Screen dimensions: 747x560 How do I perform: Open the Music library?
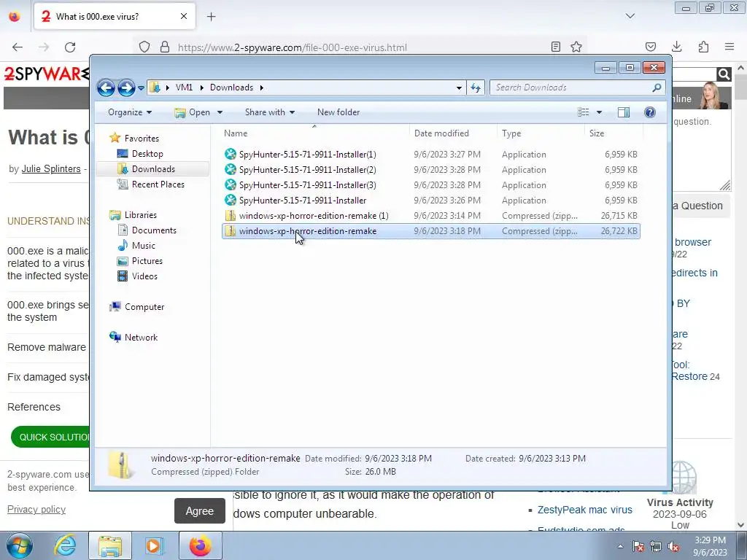tap(143, 246)
